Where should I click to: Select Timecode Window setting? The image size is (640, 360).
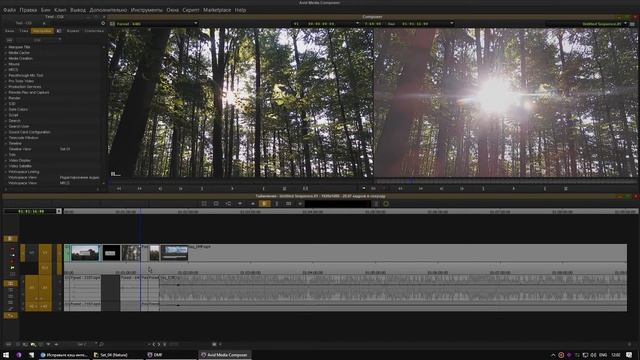click(23, 138)
